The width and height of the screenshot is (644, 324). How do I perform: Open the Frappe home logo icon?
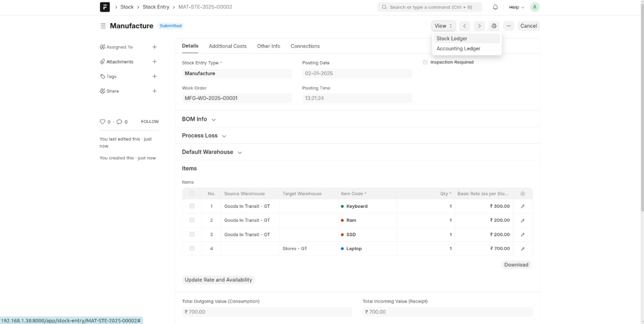tap(105, 7)
